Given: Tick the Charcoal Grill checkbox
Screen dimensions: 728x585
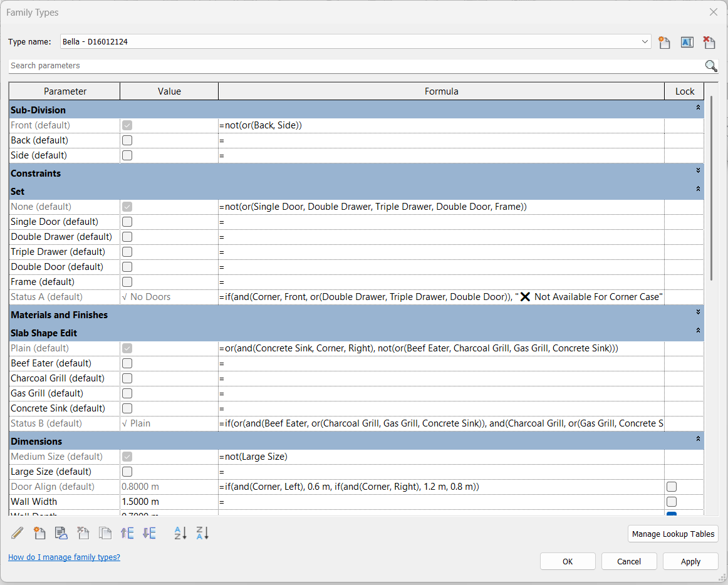Looking at the screenshot, I should pos(127,378).
